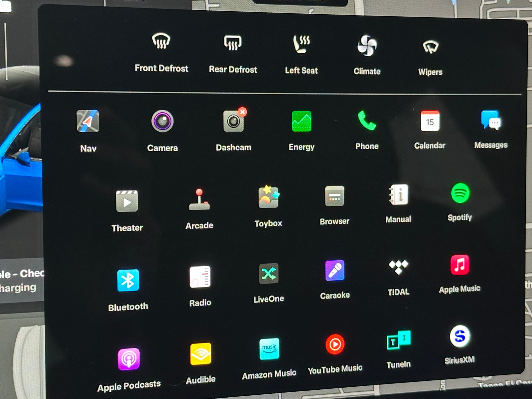Launch Spotify

(460, 193)
